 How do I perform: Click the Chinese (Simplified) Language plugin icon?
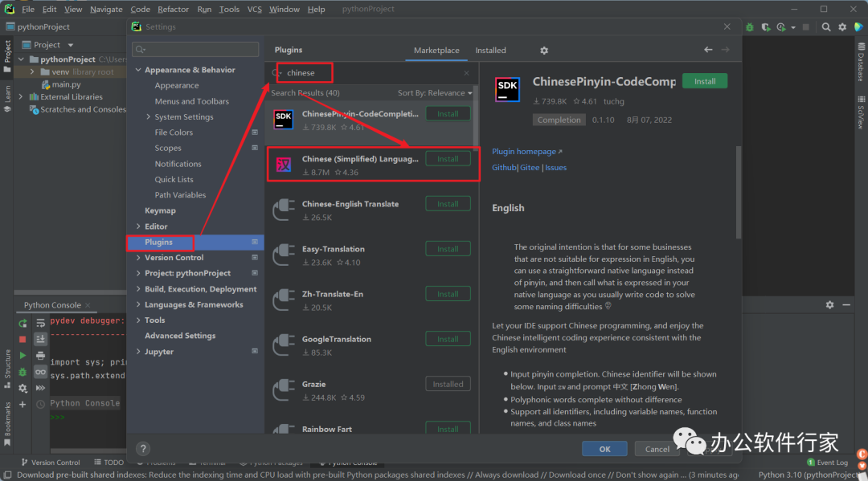click(x=284, y=164)
